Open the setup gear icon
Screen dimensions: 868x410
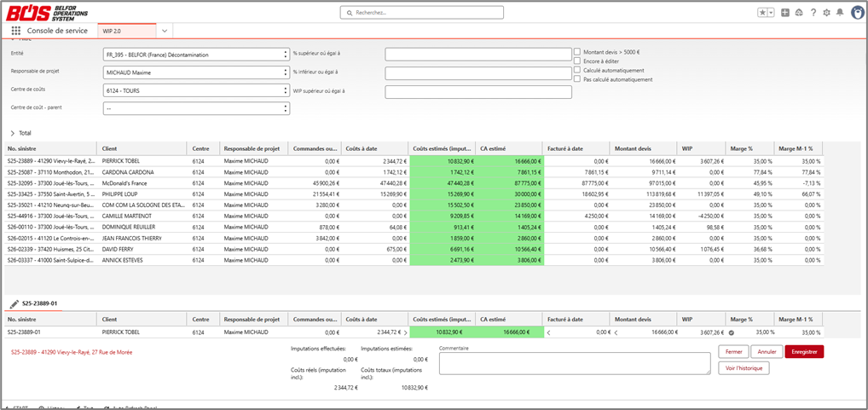point(826,13)
